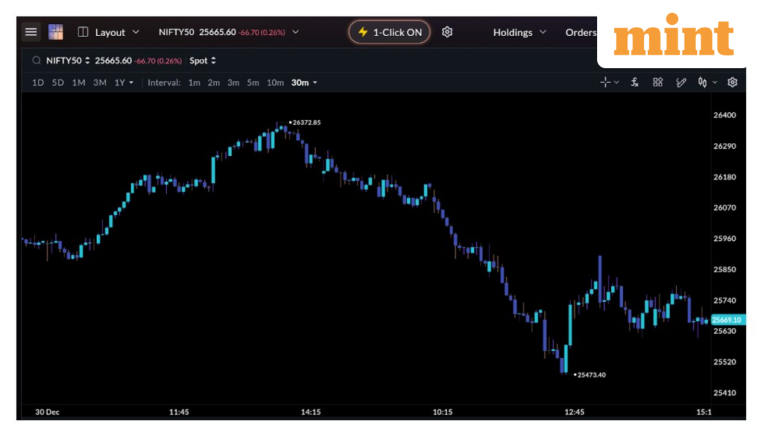Click the colorful app logo icon
Viewport: 768px width, 432px height.
[x=56, y=32]
